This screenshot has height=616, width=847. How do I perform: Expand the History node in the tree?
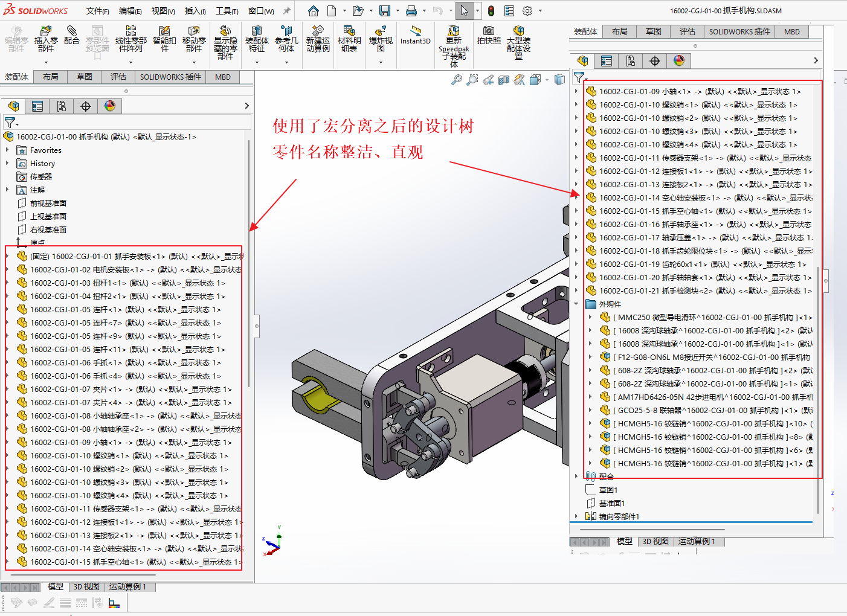pos(7,164)
